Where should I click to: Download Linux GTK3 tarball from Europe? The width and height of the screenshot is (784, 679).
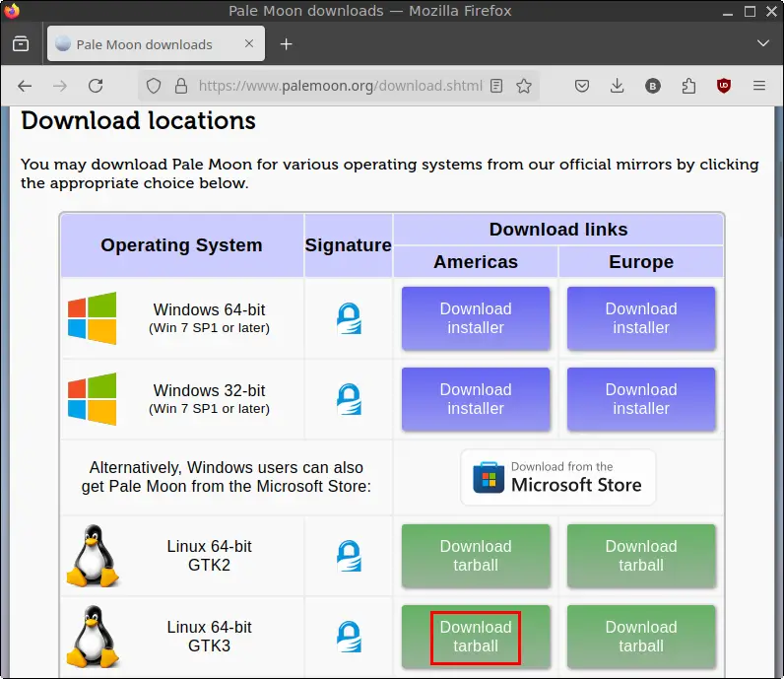(641, 637)
